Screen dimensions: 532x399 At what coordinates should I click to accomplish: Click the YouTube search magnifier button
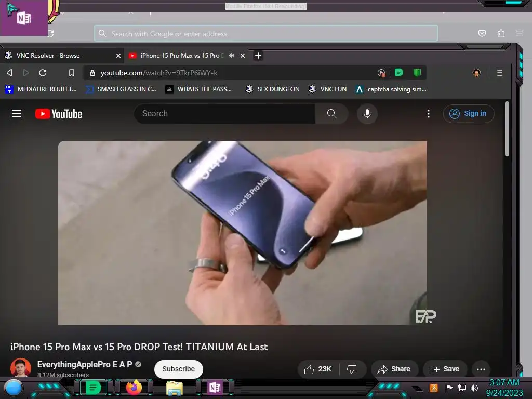[x=332, y=114]
